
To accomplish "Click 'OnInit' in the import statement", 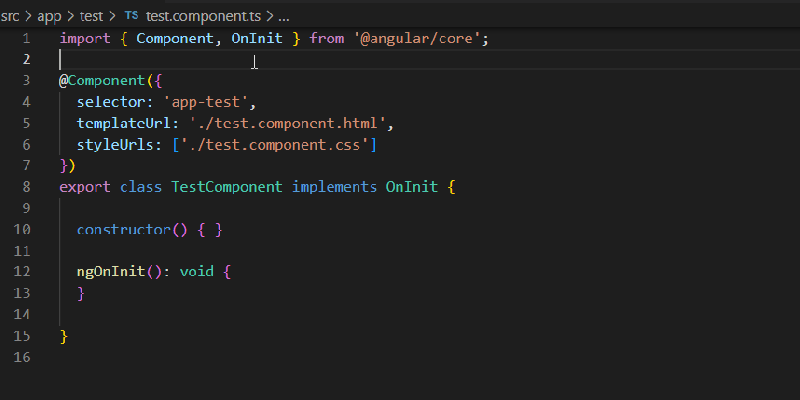I will pos(257,38).
